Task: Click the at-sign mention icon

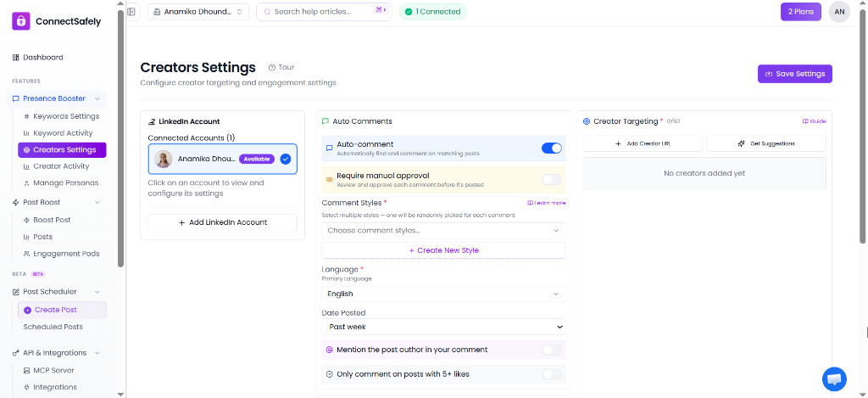Action: (x=330, y=350)
